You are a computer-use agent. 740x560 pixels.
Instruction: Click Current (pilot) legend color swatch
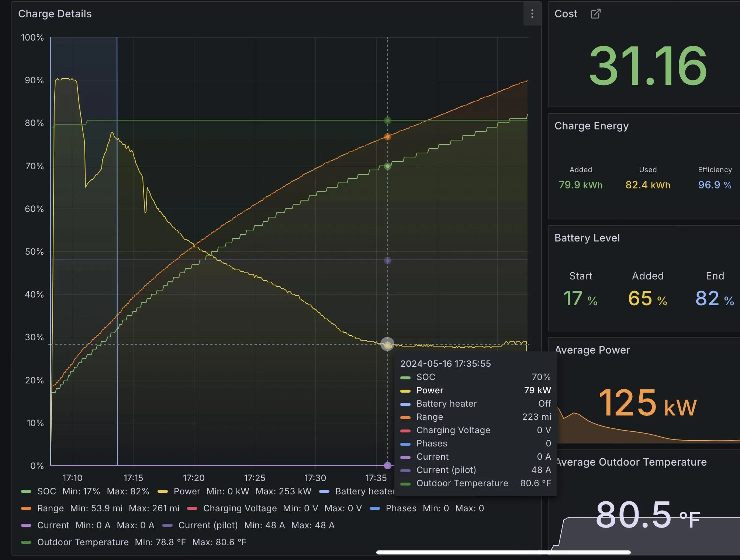167,525
